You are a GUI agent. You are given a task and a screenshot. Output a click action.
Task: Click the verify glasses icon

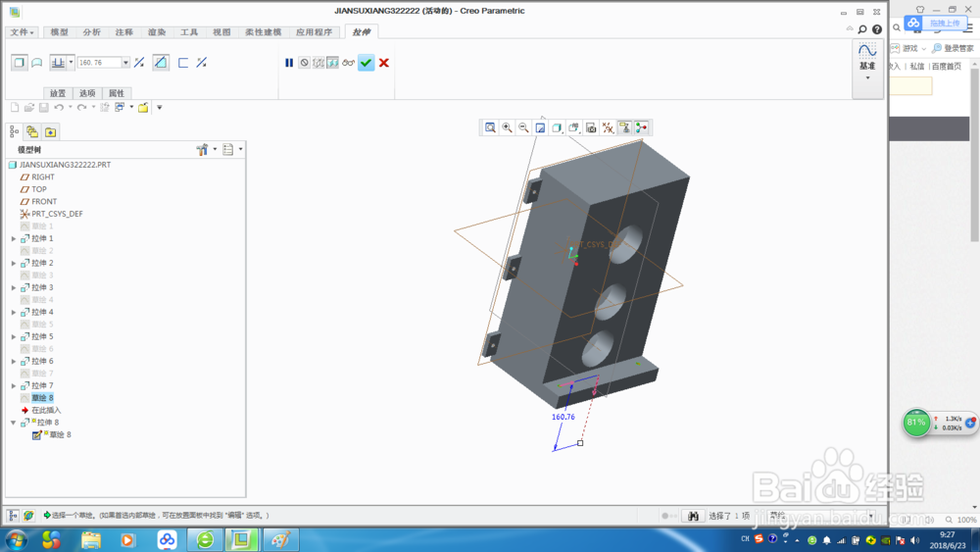348,63
